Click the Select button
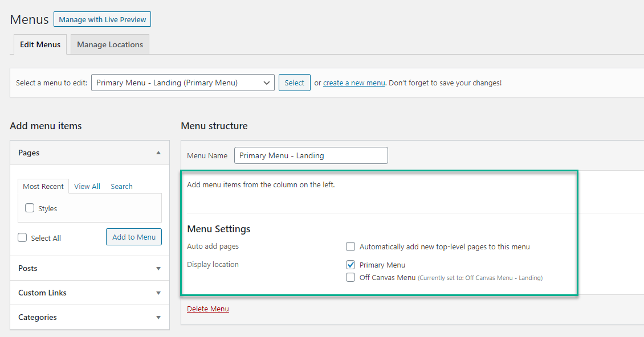Screen dimensions: 644x337 pos(295,83)
